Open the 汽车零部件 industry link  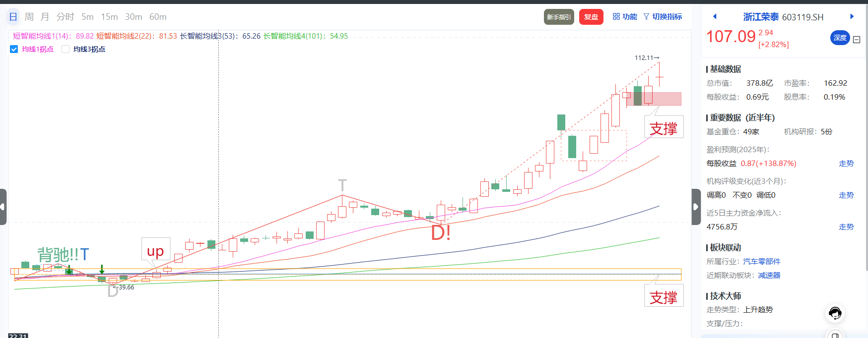pyautogui.click(x=762, y=262)
